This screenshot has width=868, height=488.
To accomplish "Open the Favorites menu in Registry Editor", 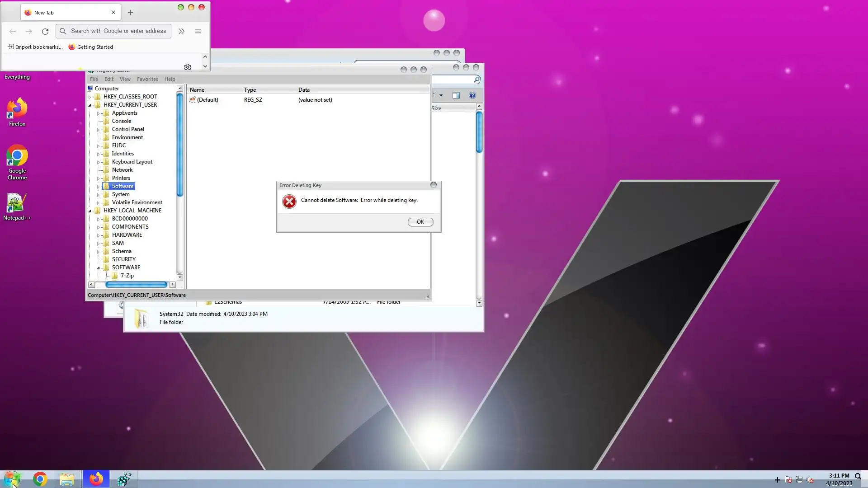I will pyautogui.click(x=147, y=79).
